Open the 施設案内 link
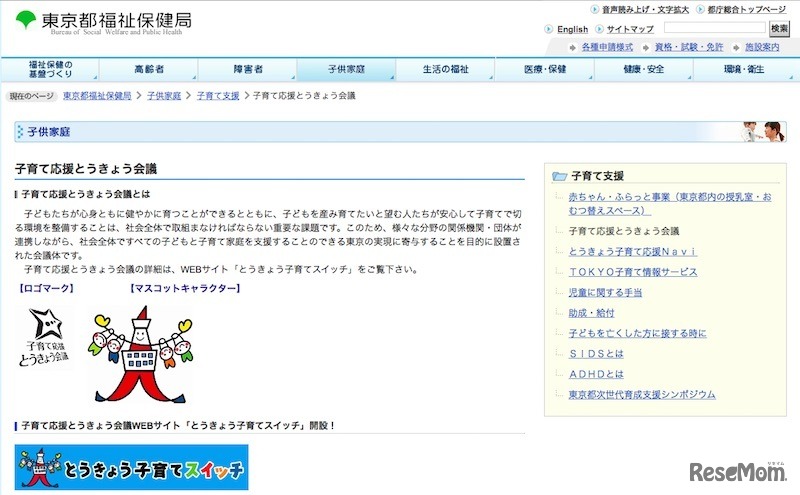 click(762, 47)
